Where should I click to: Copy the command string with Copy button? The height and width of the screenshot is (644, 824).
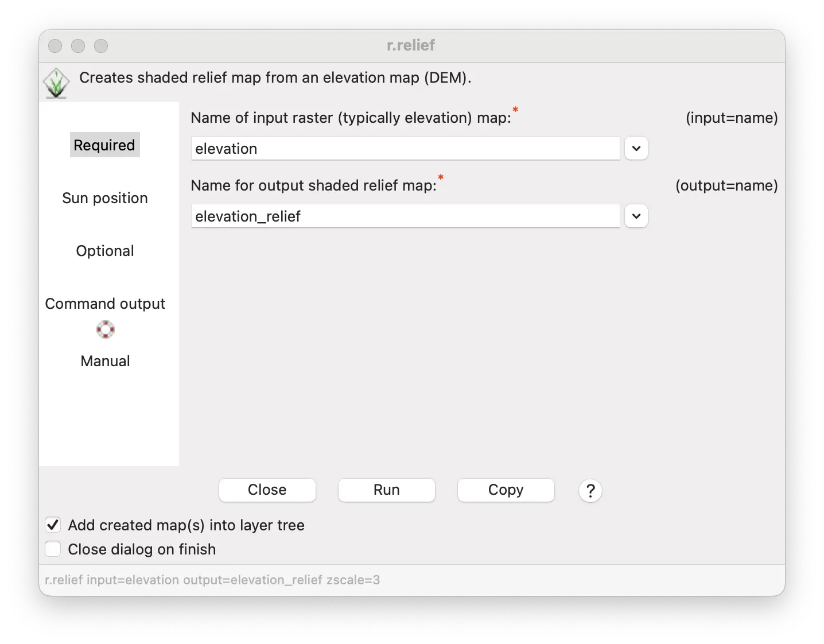[x=506, y=490]
